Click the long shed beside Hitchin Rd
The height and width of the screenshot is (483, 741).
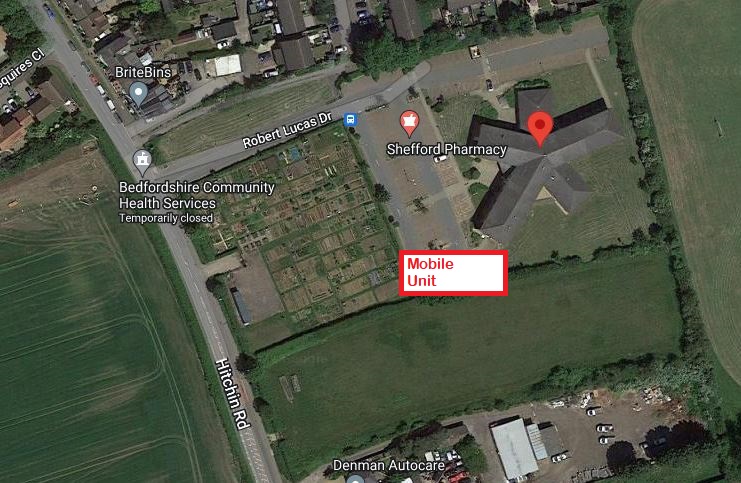click(241, 306)
